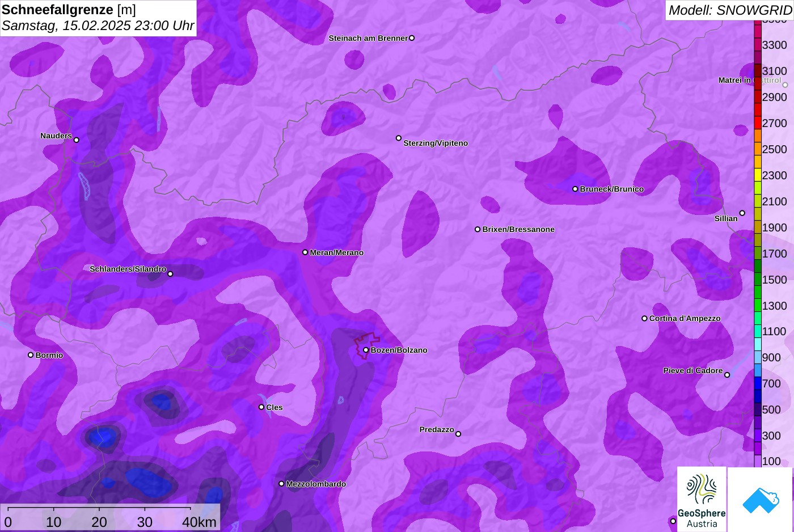
Task: Click the legend value "1700"
Action: click(775, 254)
